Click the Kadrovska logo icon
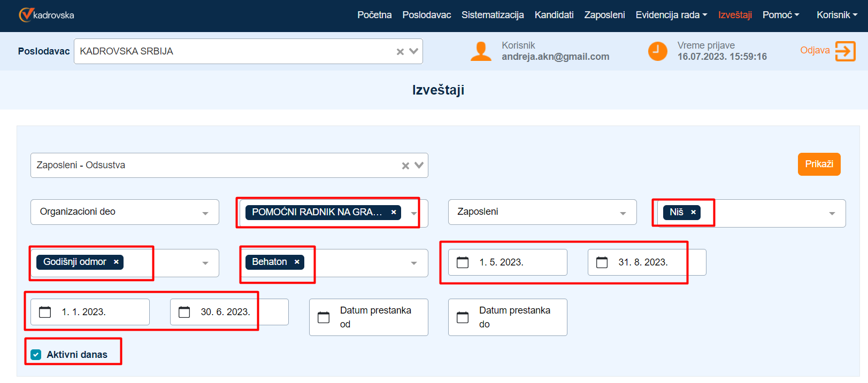The width and height of the screenshot is (868, 383). click(x=26, y=15)
